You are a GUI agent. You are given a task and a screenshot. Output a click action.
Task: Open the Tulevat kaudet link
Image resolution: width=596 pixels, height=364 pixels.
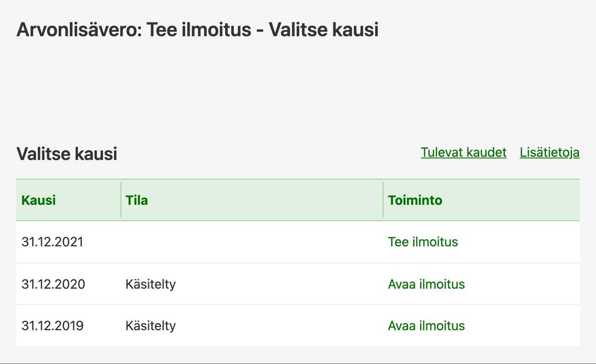pyautogui.click(x=463, y=152)
